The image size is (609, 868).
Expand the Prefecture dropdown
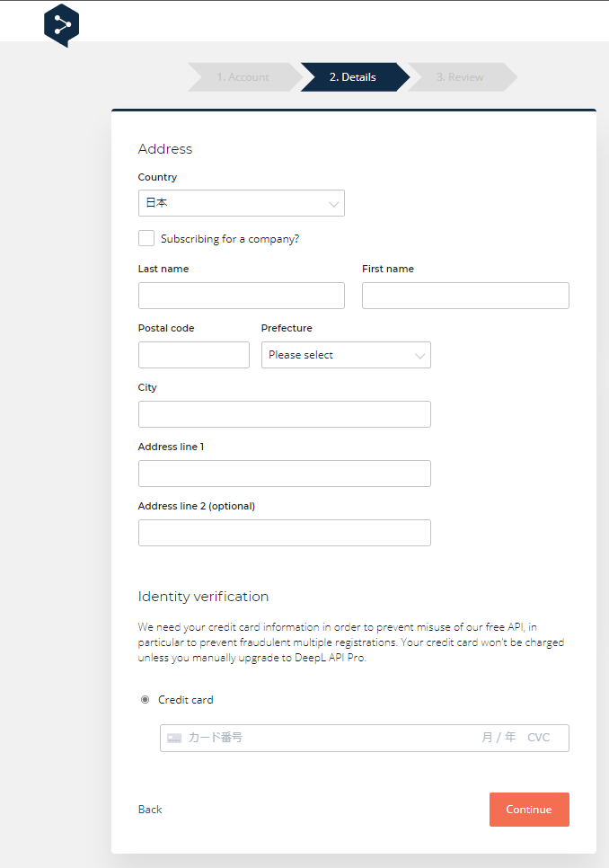[346, 355]
